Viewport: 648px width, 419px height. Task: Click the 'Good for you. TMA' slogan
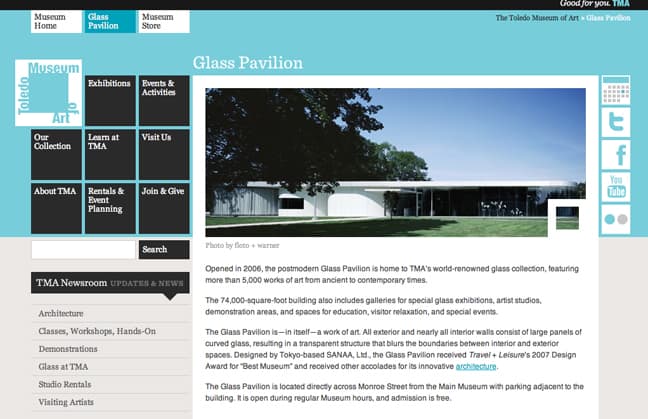coord(595,4)
